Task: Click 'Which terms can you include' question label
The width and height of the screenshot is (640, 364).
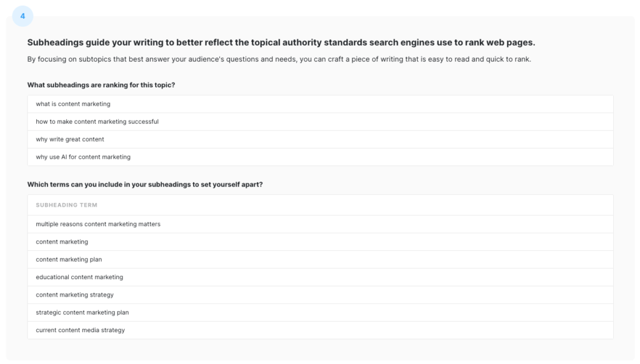Action: (145, 184)
